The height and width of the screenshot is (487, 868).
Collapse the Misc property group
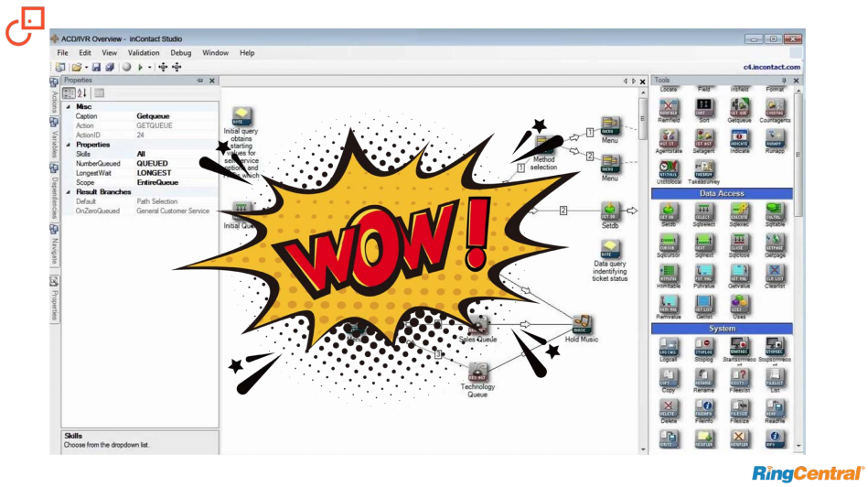click(x=69, y=107)
